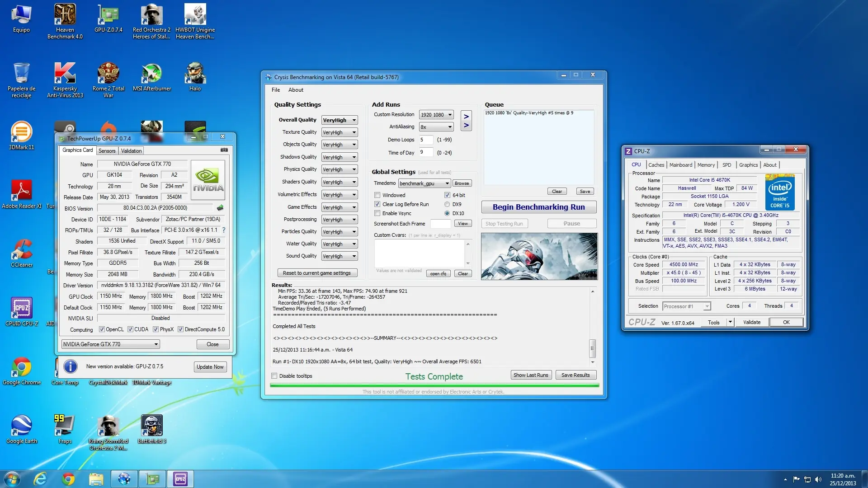Screen dimensions: 868x488
Task: Switch to the Memory tab in CPU-Z
Action: point(706,165)
